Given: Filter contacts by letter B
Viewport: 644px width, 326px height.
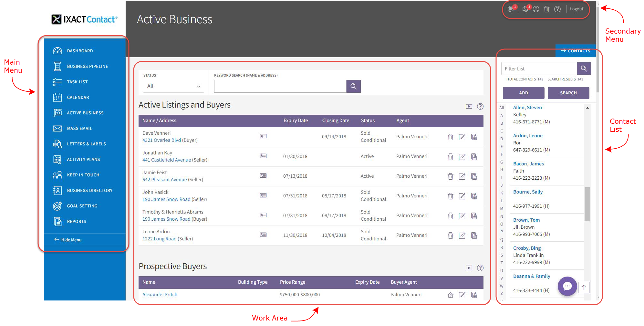Looking at the screenshot, I should point(502,123).
